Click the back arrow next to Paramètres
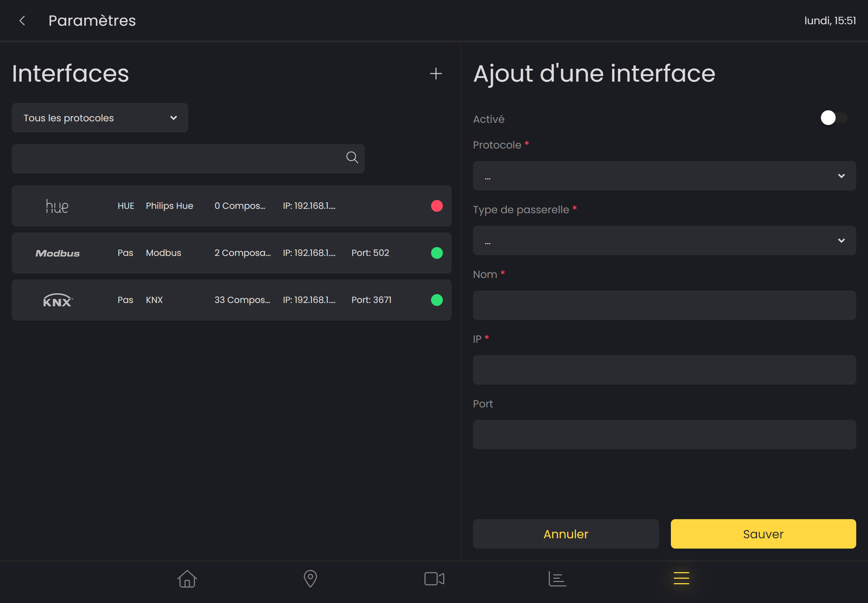Image resolution: width=868 pixels, height=603 pixels. [22, 21]
